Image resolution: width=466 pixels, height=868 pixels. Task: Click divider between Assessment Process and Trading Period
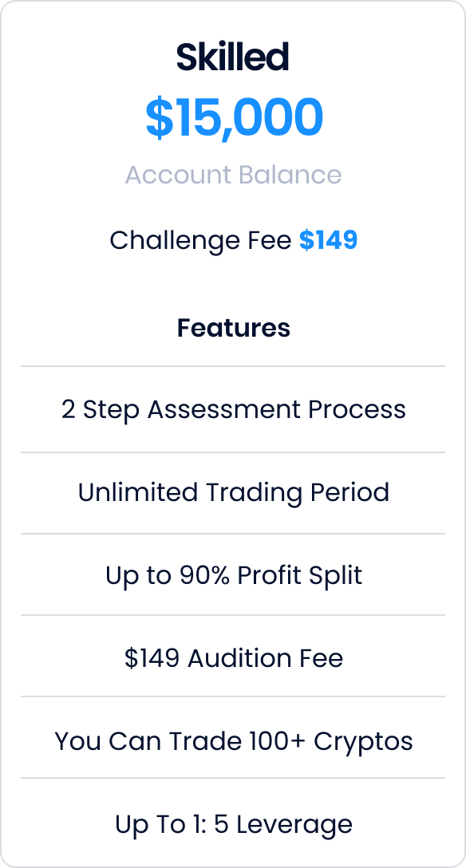click(x=233, y=452)
